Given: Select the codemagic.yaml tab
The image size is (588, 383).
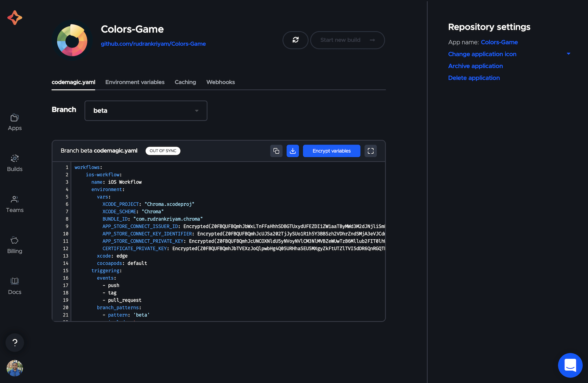Looking at the screenshot, I should (x=73, y=82).
